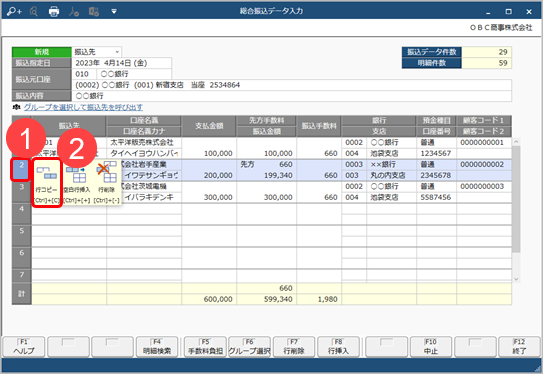
Task: Click the row copy (行コピー) icon
Action: (x=47, y=182)
